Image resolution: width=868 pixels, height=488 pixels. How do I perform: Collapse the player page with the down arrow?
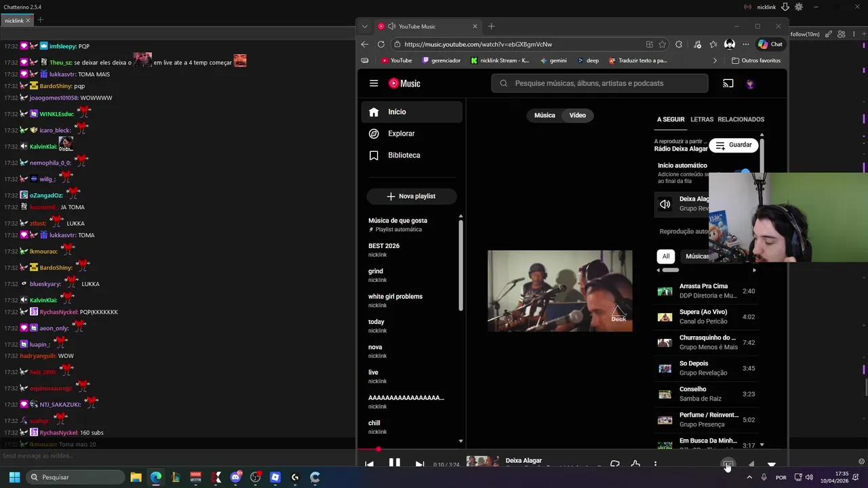(x=772, y=464)
